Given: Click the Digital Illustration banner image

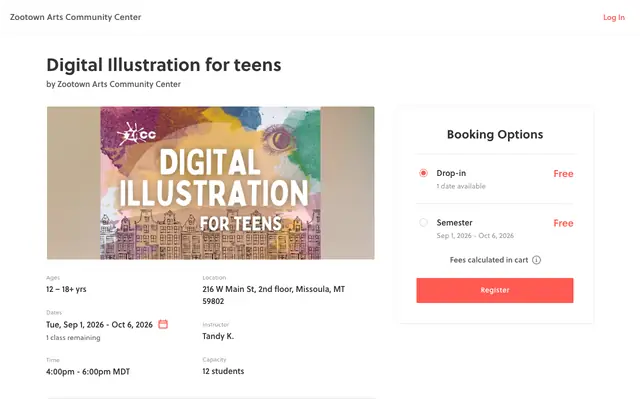Looking at the screenshot, I should [211, 183].
